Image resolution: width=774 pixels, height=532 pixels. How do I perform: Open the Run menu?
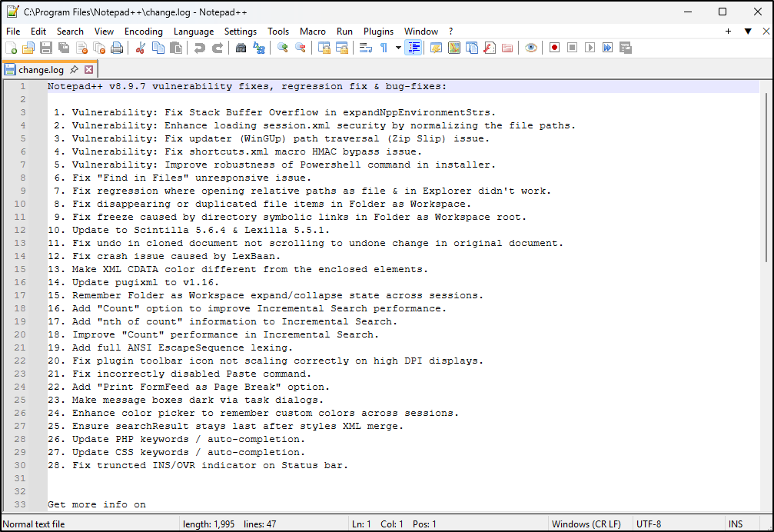344,31
